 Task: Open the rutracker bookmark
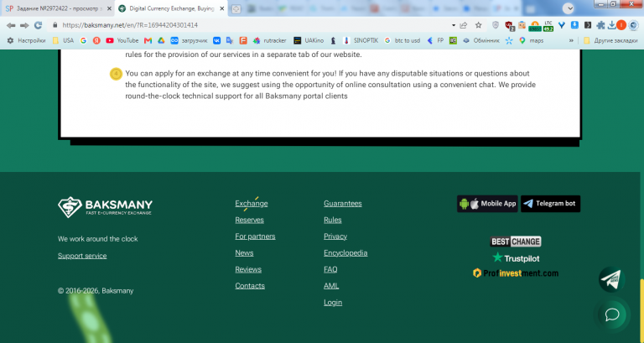(x=270, y=40)
